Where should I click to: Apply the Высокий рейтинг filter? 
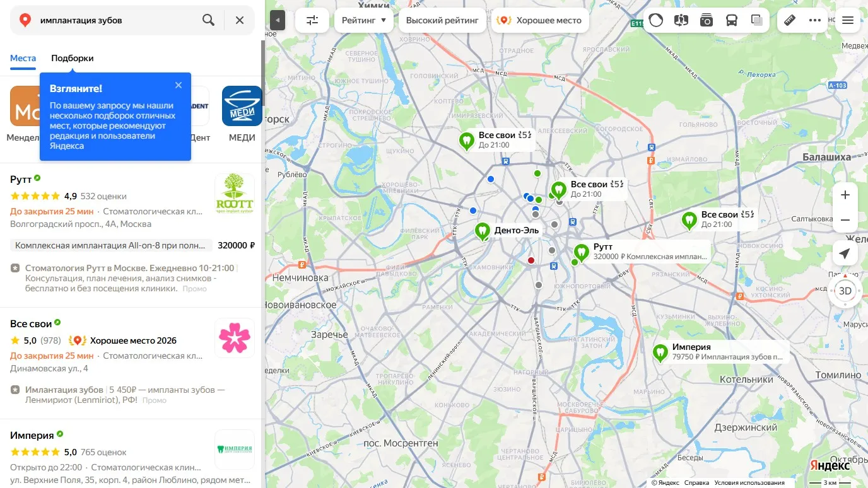442,20
